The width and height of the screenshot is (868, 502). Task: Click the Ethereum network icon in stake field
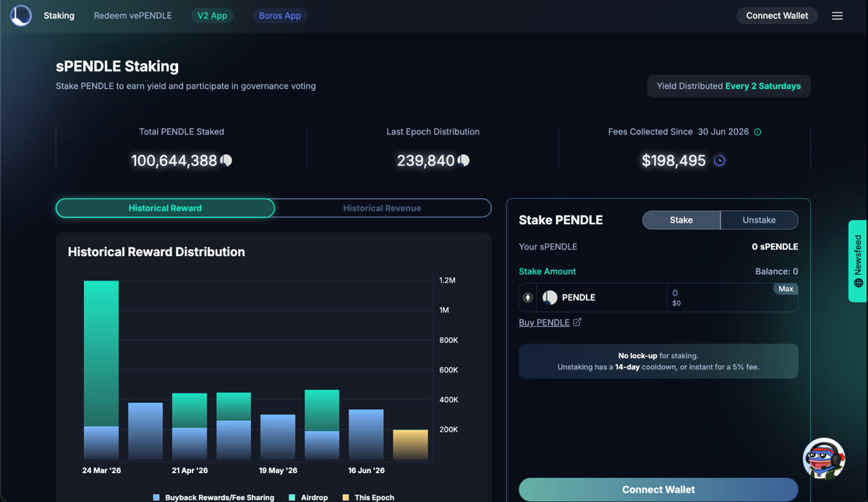click(x=528, y=297)
